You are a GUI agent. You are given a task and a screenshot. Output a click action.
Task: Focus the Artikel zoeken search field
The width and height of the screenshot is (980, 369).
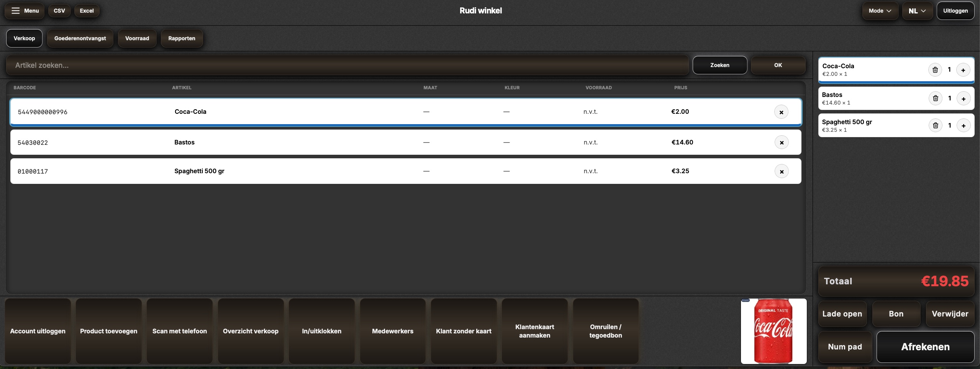point(347,65)
